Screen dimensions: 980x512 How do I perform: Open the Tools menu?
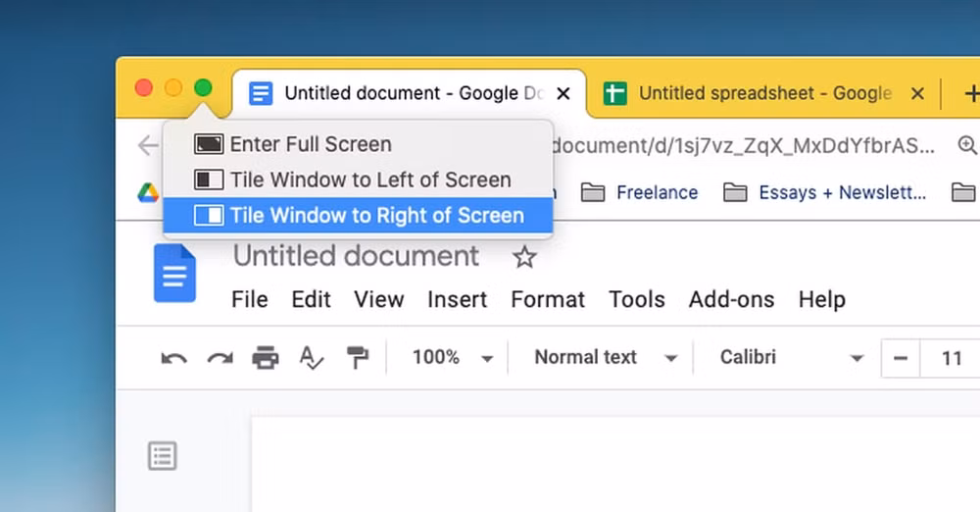636,299
